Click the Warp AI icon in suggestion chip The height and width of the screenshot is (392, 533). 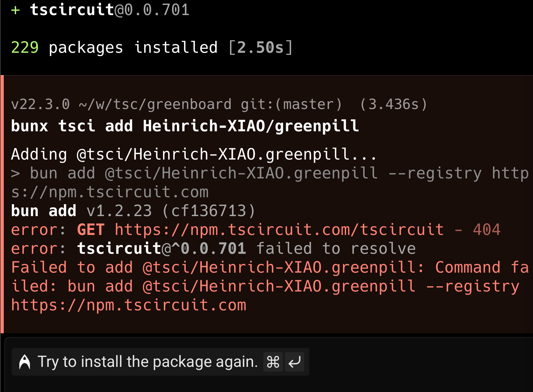pos(25,362)
